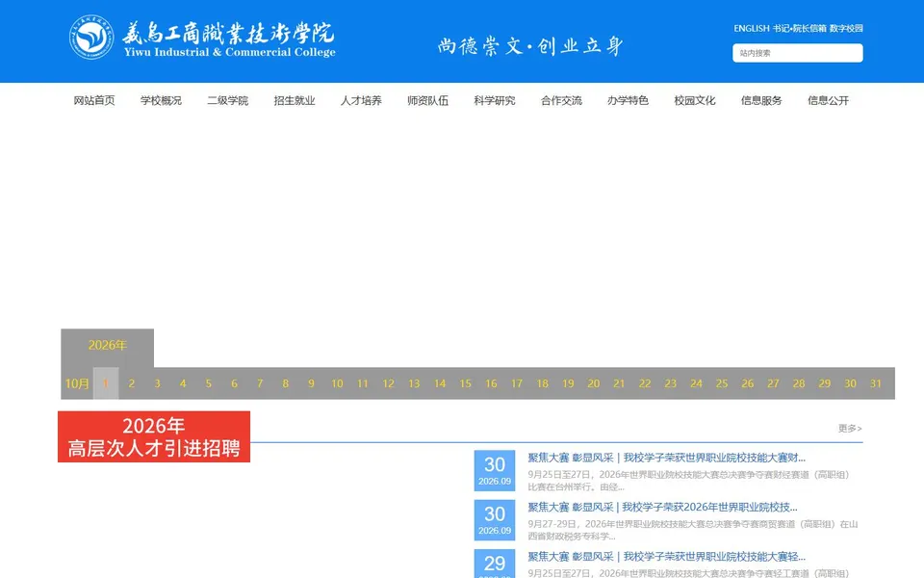
Task: Click Yiwu Industrial & Commercial College title
Action: pos(230,52)
